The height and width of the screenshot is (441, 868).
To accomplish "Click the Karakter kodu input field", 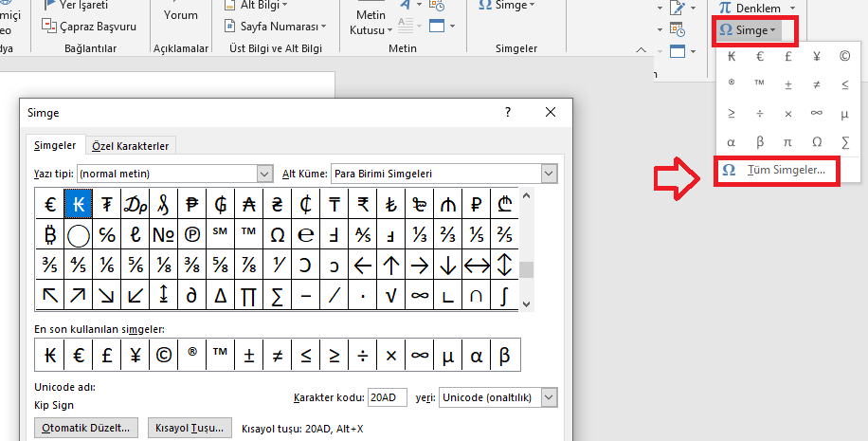I will [387, 397].
